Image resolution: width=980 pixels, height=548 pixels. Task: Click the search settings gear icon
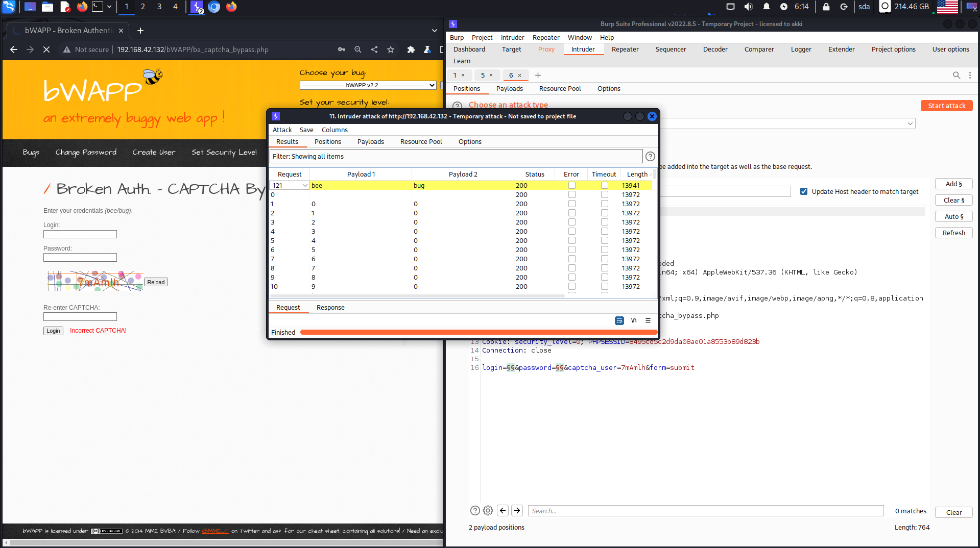(488, 511)
